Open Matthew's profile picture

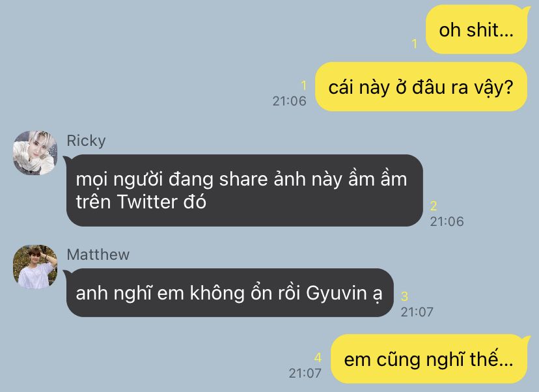pyautogui.click(x=35, y=266)
